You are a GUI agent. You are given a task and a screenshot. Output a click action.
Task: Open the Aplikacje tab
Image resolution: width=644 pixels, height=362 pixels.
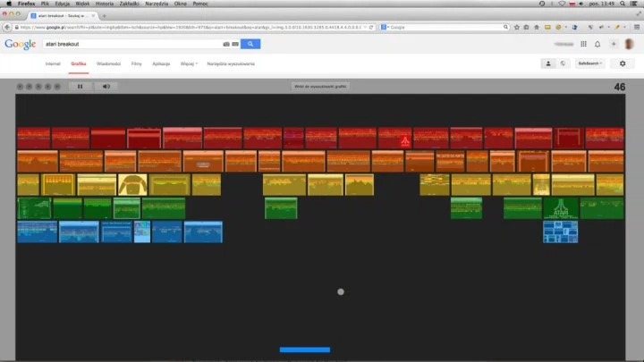click(x=161, y=64)
